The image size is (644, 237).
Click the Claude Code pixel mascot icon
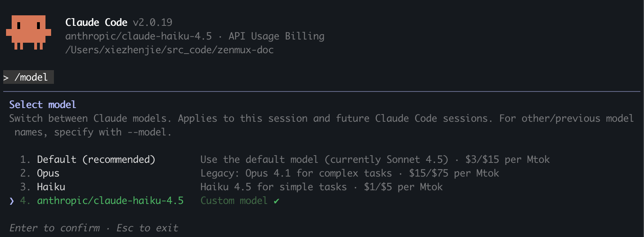tap(28, 32)
